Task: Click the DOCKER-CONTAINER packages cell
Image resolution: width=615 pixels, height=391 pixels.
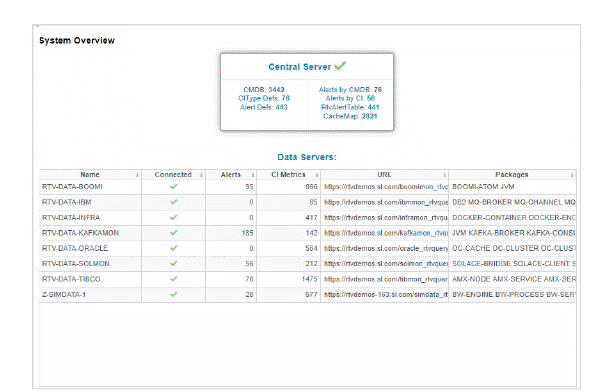Action: click(513, 217)
